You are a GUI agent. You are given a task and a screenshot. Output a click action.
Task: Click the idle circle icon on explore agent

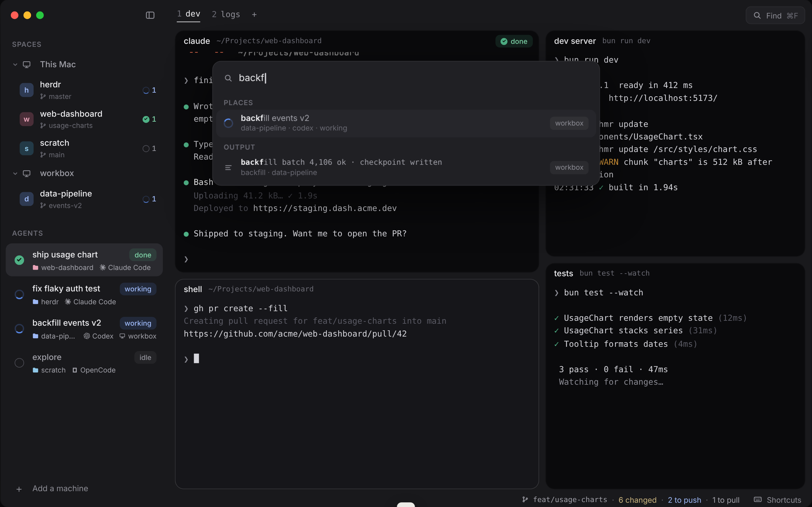coord(19,363)
